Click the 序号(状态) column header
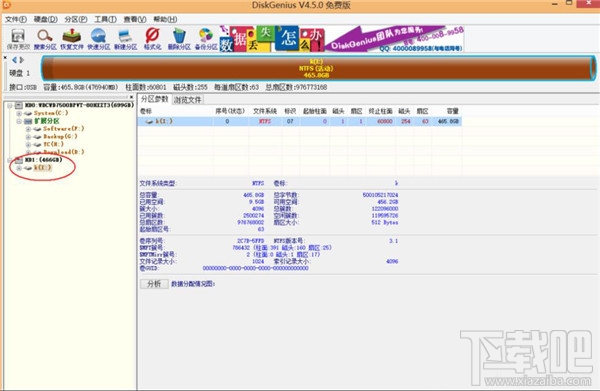 point(230,111)
